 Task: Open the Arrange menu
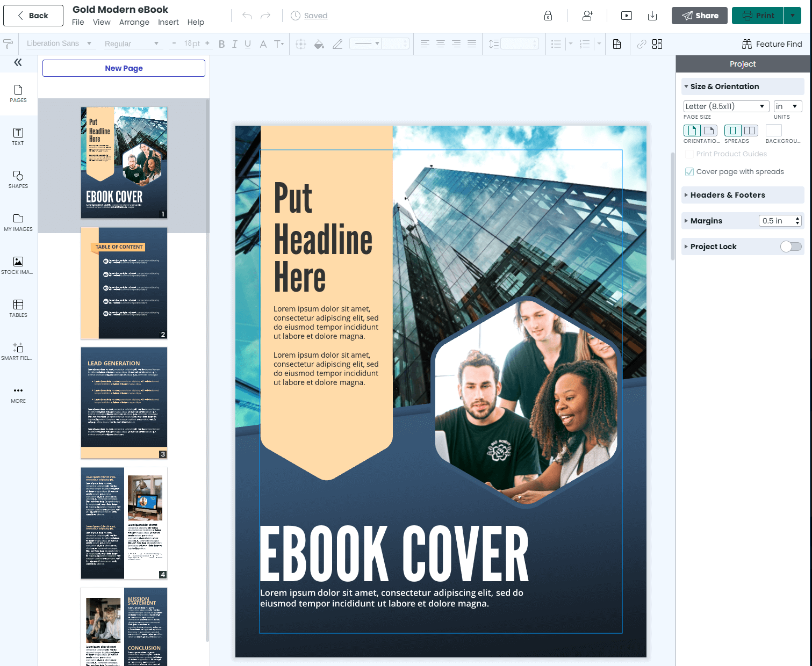(134, 22)
